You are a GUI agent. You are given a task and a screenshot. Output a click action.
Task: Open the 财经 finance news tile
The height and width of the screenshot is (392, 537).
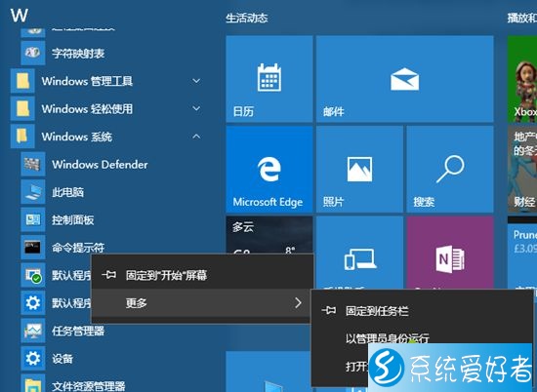522,169
